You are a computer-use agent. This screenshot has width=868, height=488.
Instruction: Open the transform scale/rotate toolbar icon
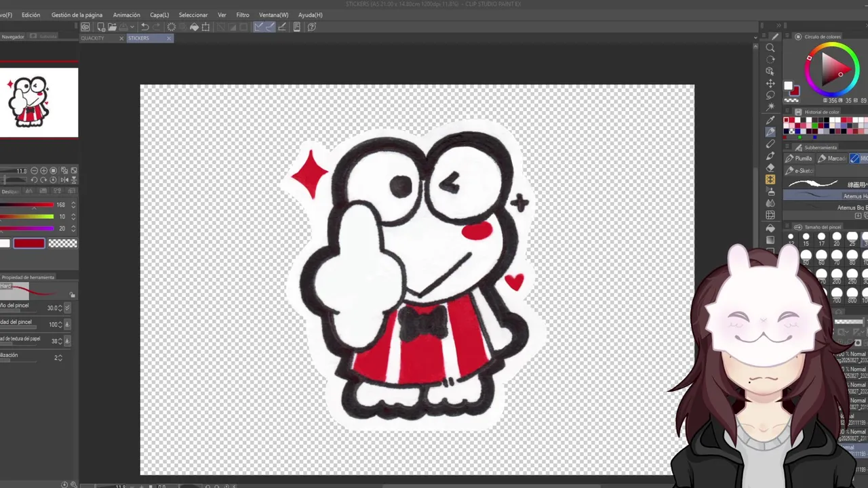(x=206, y=27)
